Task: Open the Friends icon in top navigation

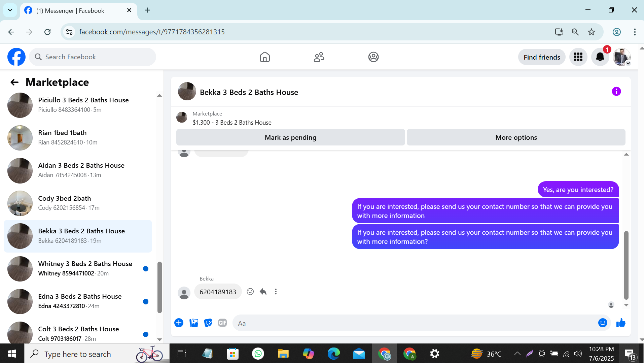Action: pyautogui.click(x=319, y=57)
